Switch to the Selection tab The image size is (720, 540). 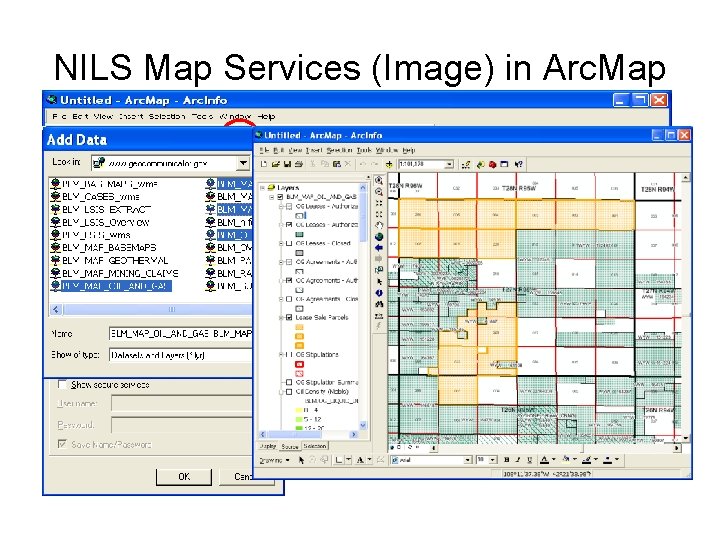315,446
